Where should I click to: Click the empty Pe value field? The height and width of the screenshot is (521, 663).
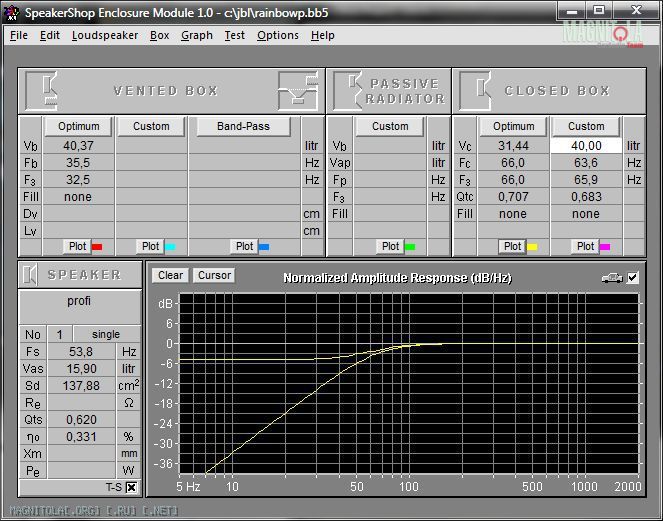(x=81, y=470)
